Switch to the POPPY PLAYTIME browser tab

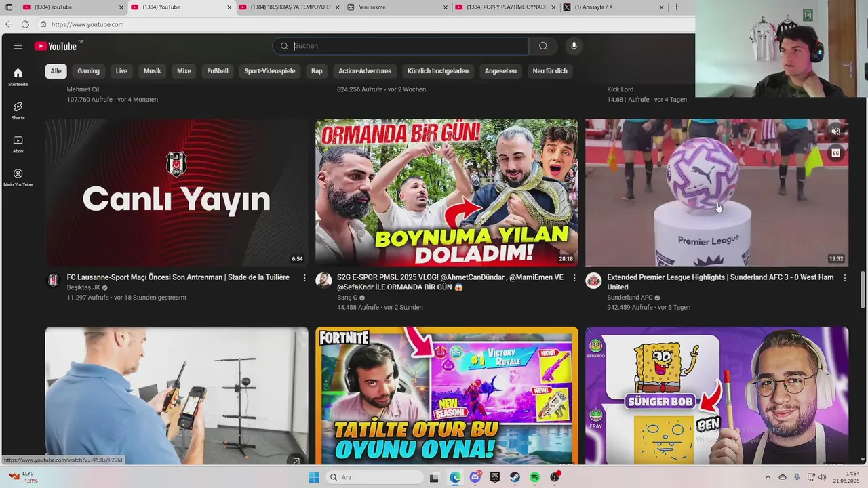point(506,7)
